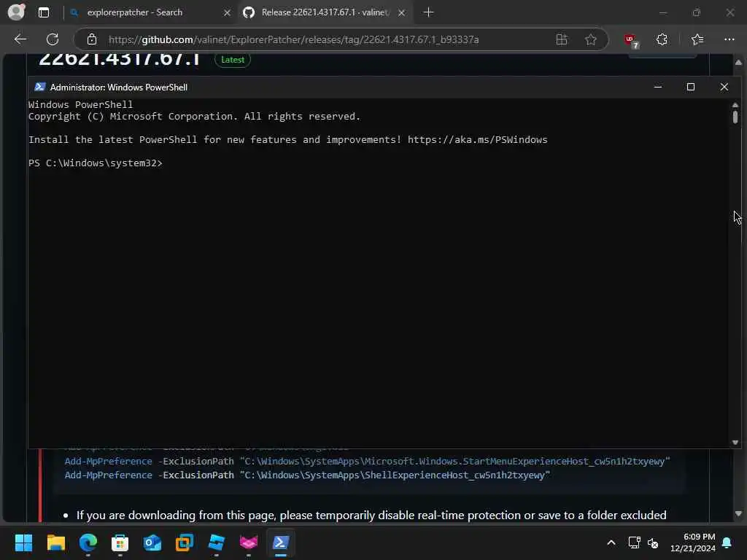Open Outlook from taskbar

coord(152,542)
